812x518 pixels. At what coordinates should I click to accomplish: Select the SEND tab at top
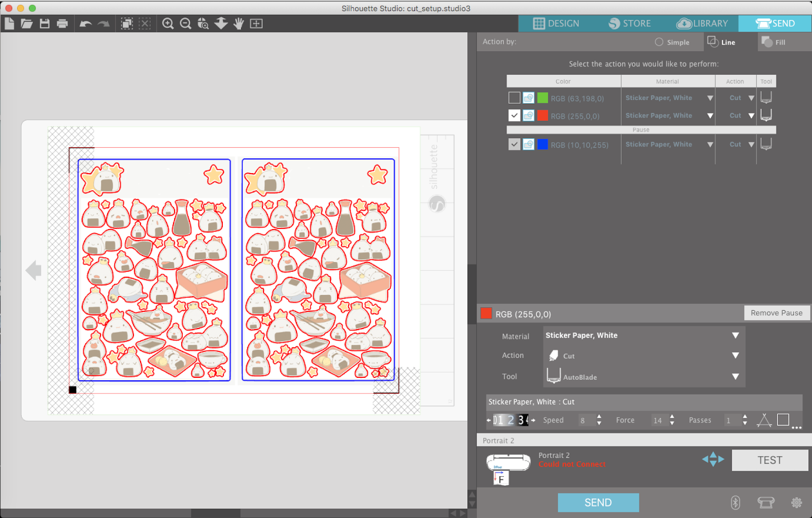(775, 23)
